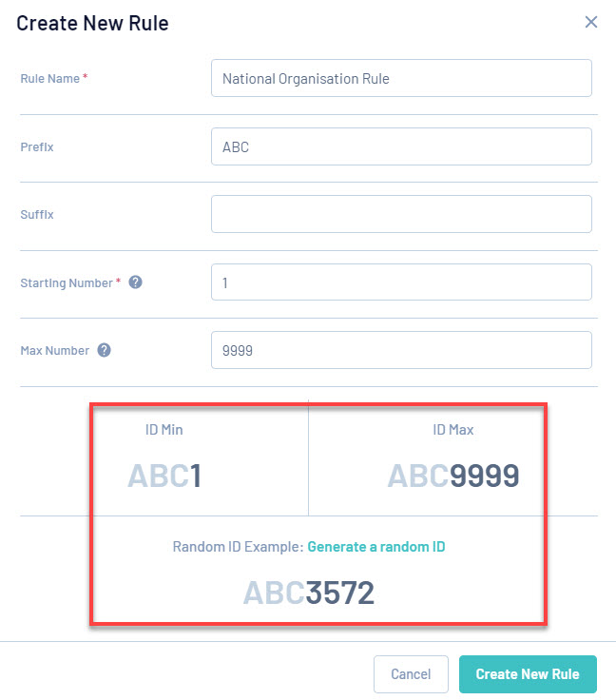Click the Max Number label text
Viewport: 616px width, 700px height.
tap(54, 350)
